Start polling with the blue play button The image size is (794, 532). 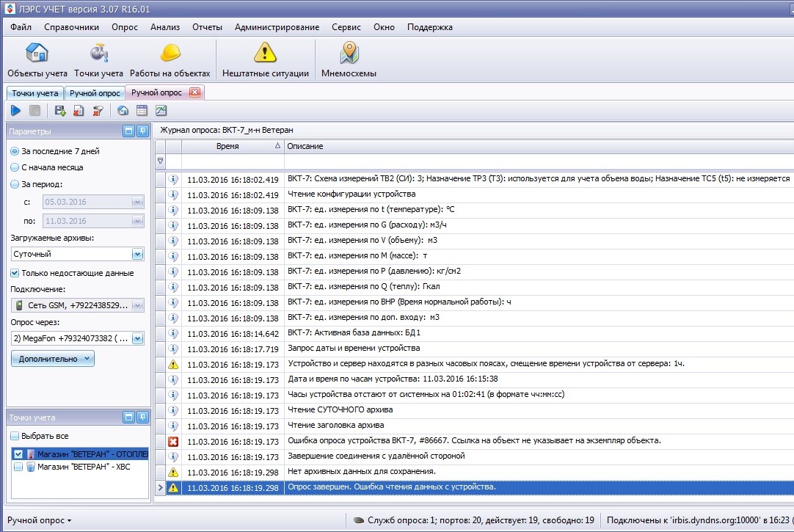tap(15, 110)
